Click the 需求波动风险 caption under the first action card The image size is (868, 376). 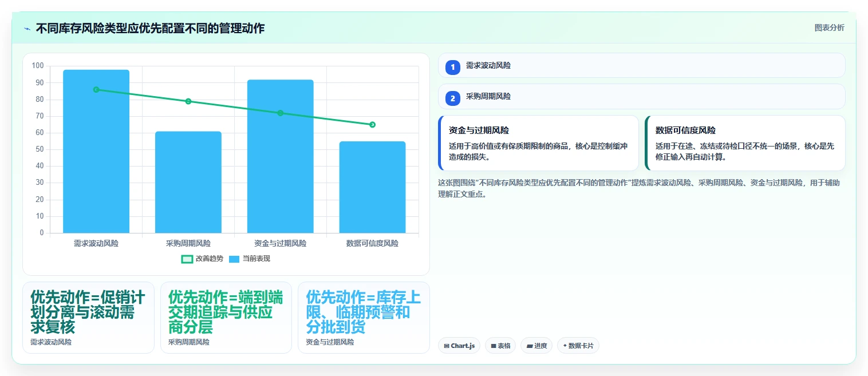[x=51, y=342]
